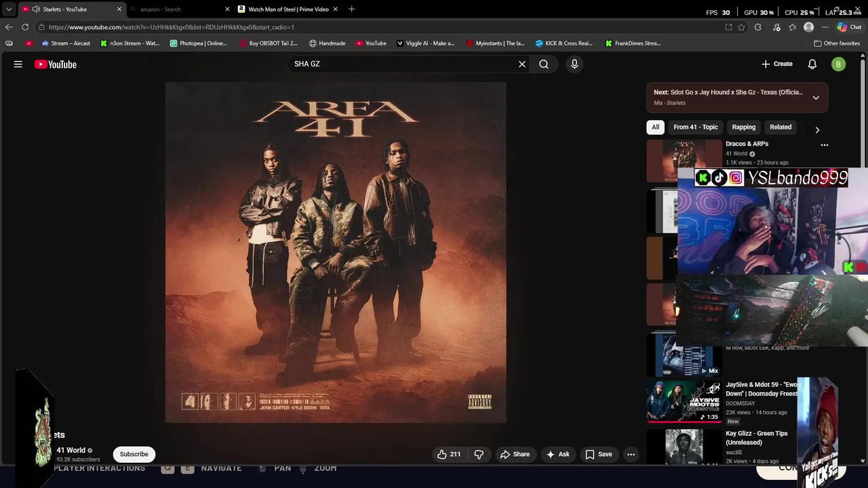The width and height of the screenshot is (868, 488).
Task: Open the tab actions dropdown chevron
Action: click(x=8, y=9)
